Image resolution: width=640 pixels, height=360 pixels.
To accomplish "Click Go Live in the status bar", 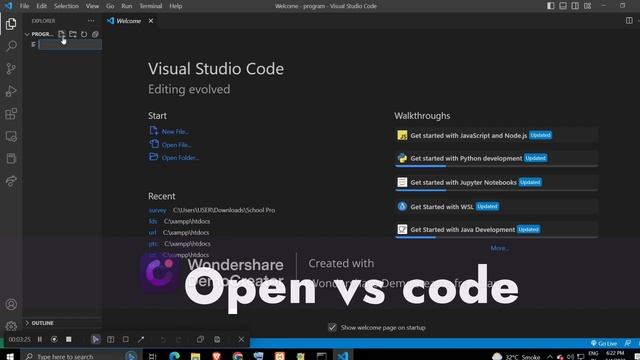I will coord(604,343).
